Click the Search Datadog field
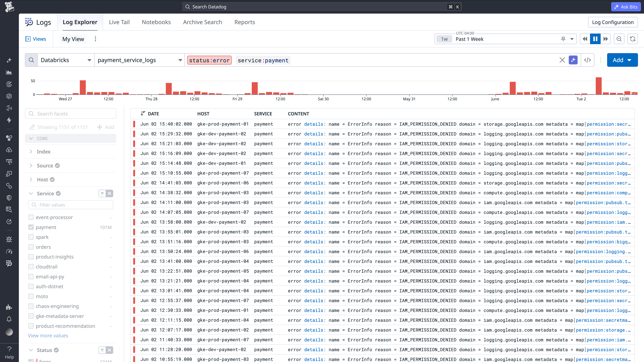Image resolution: width=644 pixels, height=362 pixels. click(322, 7)
